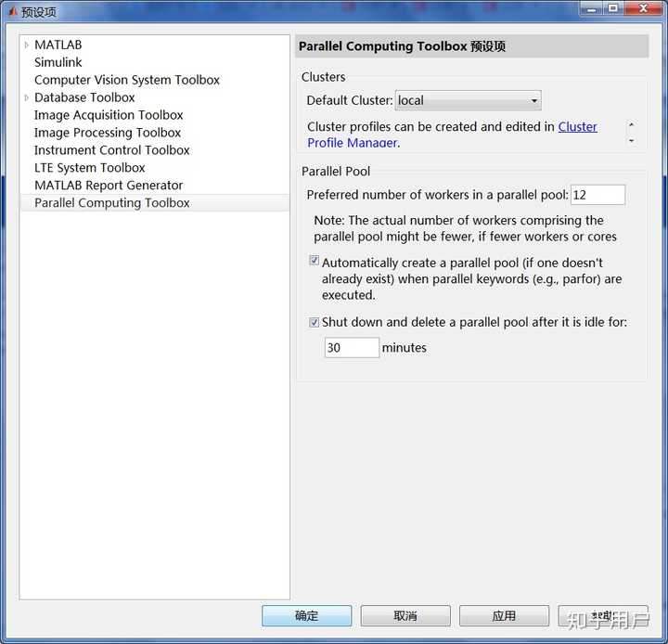This screenshot has width=668, height=644.
Task: Open Computer Vision System Toolbox preferences
Action: (127, 80)
